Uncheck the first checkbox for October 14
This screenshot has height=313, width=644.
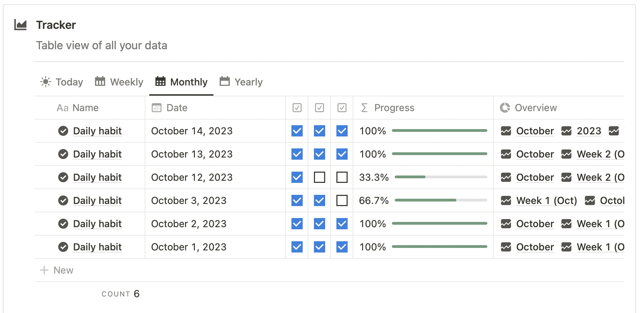pos(297,131)
